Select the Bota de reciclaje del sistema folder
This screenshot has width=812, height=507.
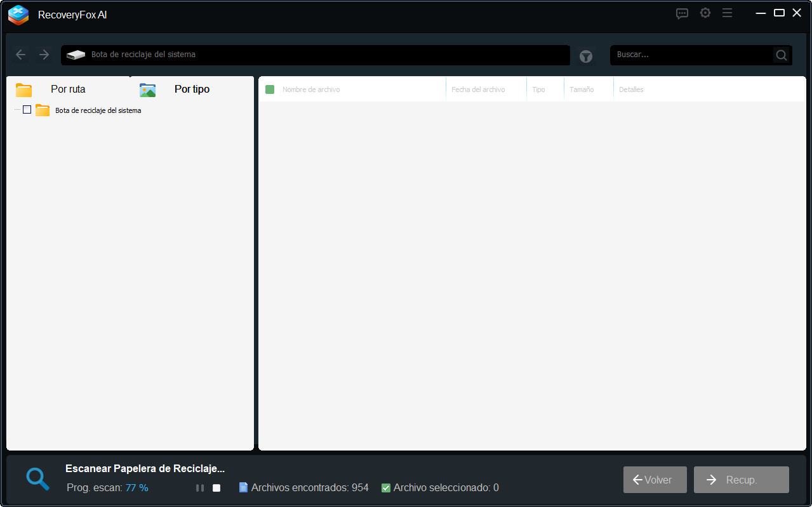click(98, 110)
